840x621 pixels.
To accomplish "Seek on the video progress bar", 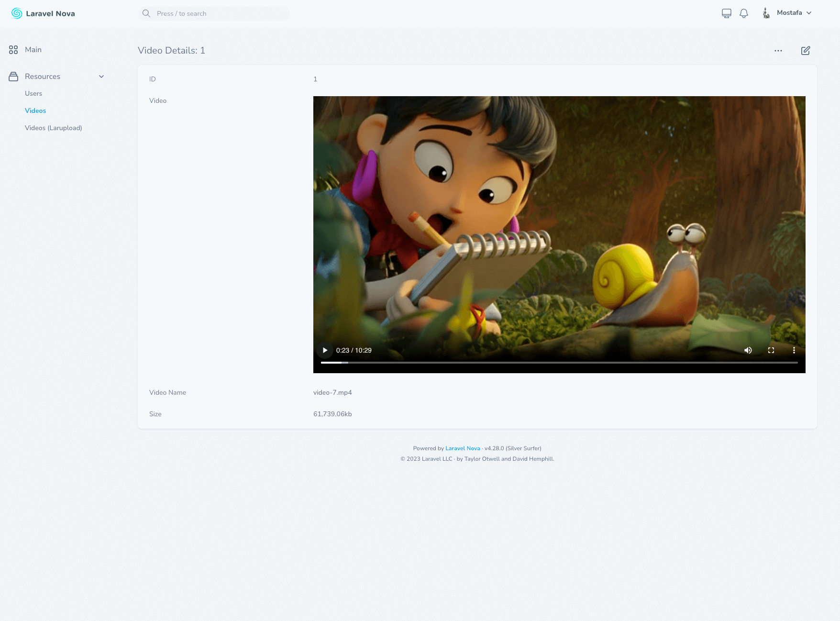I will [x=559, y=363].
